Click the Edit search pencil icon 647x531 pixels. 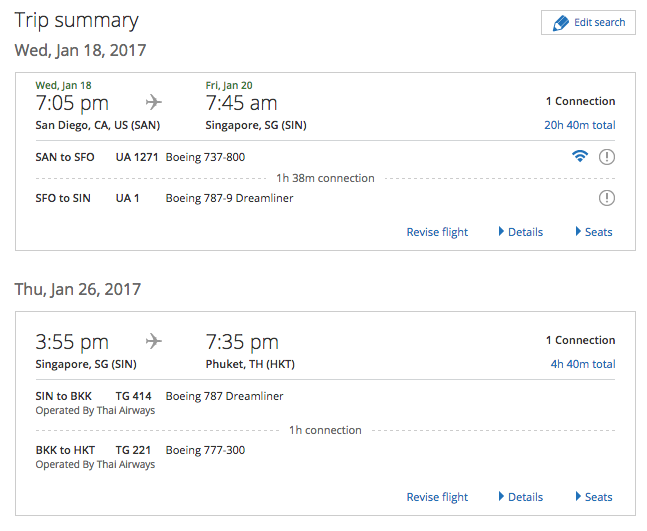point(561,23)
